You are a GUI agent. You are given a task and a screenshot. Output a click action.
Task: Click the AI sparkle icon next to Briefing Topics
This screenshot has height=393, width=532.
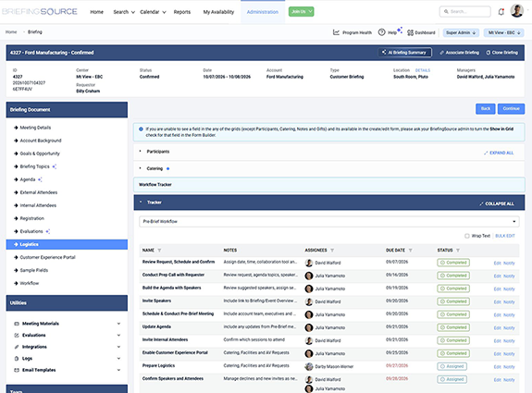(55, 166)
